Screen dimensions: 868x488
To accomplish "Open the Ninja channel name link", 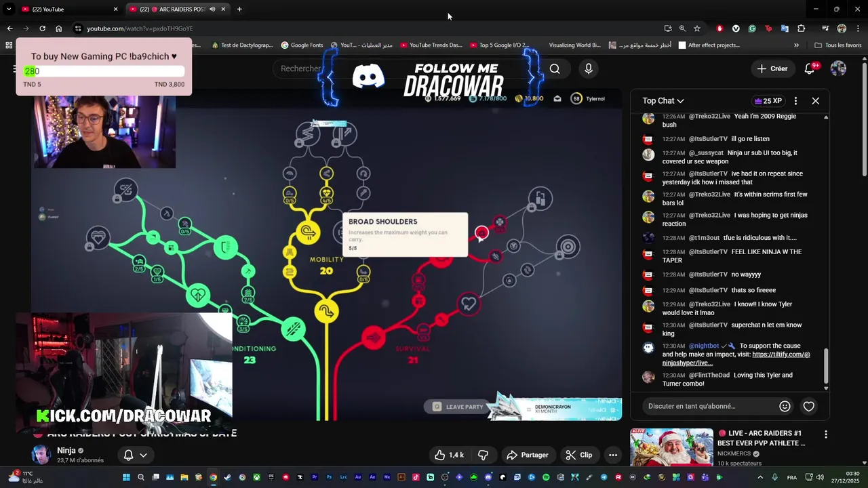I will pyautogui.click(x=66, y=450).
